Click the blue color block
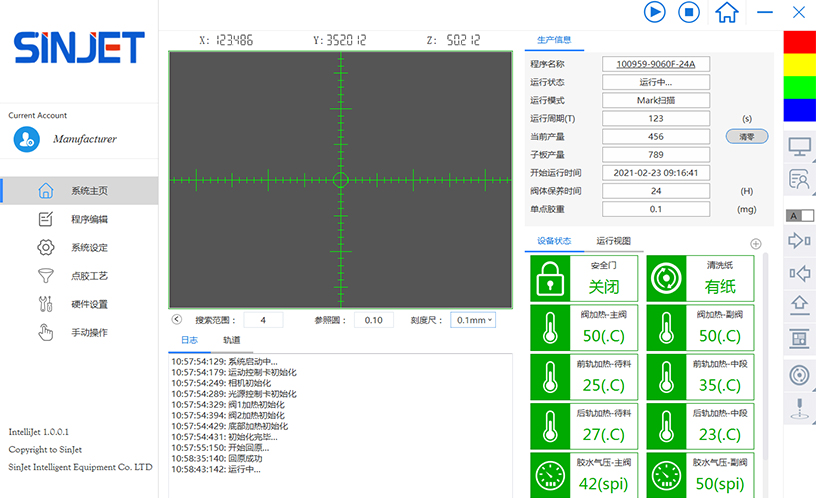 [x=799, y=110]
